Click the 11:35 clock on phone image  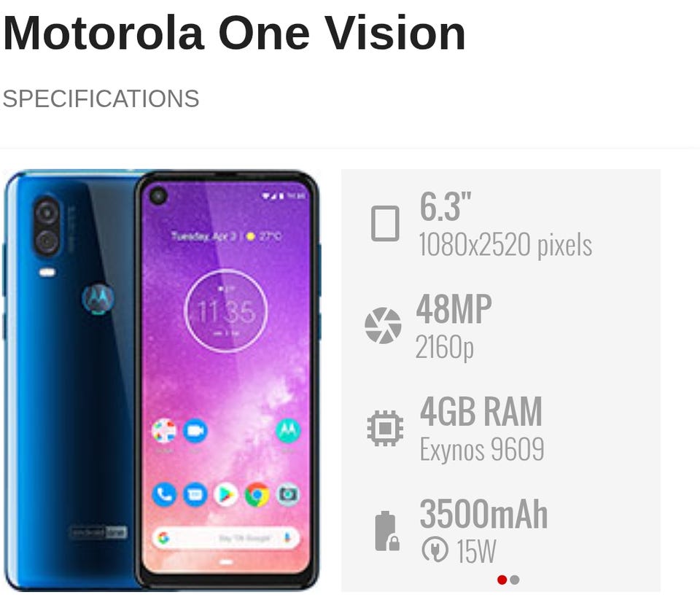(x=226, y=311)
